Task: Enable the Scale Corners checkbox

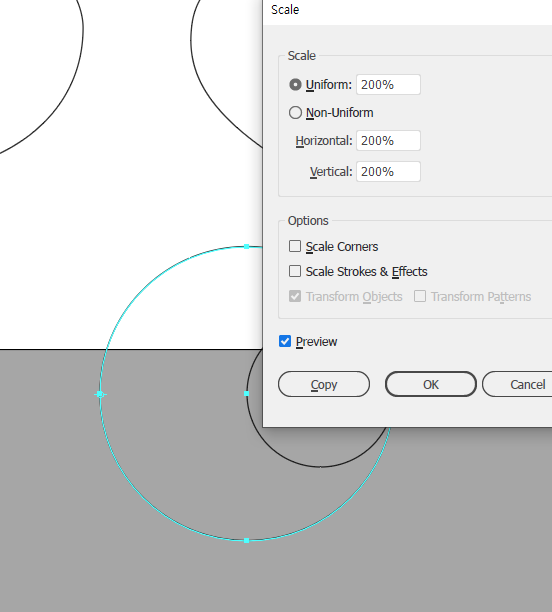Action: pos(295,246)
